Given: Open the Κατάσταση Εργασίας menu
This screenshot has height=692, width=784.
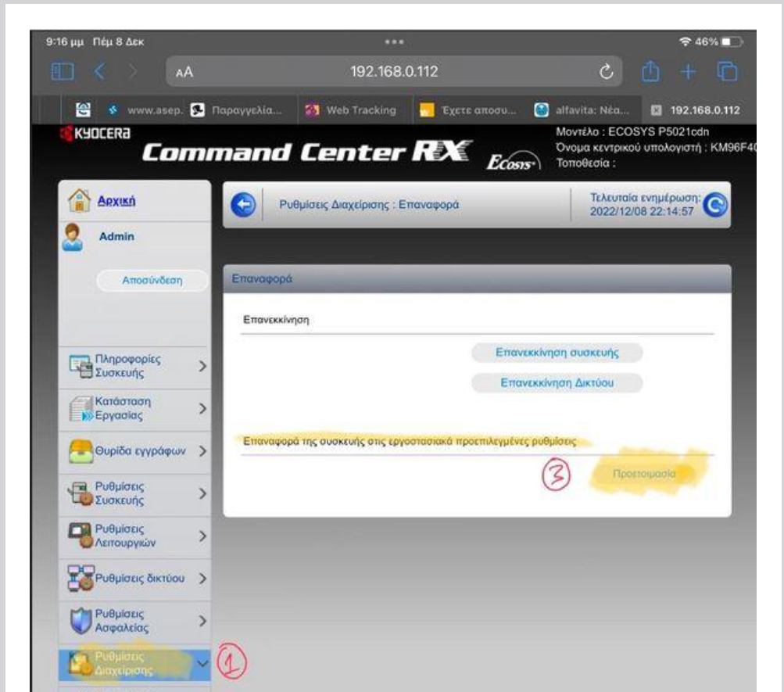Looking at the screenshot, I should coord(134,409).
